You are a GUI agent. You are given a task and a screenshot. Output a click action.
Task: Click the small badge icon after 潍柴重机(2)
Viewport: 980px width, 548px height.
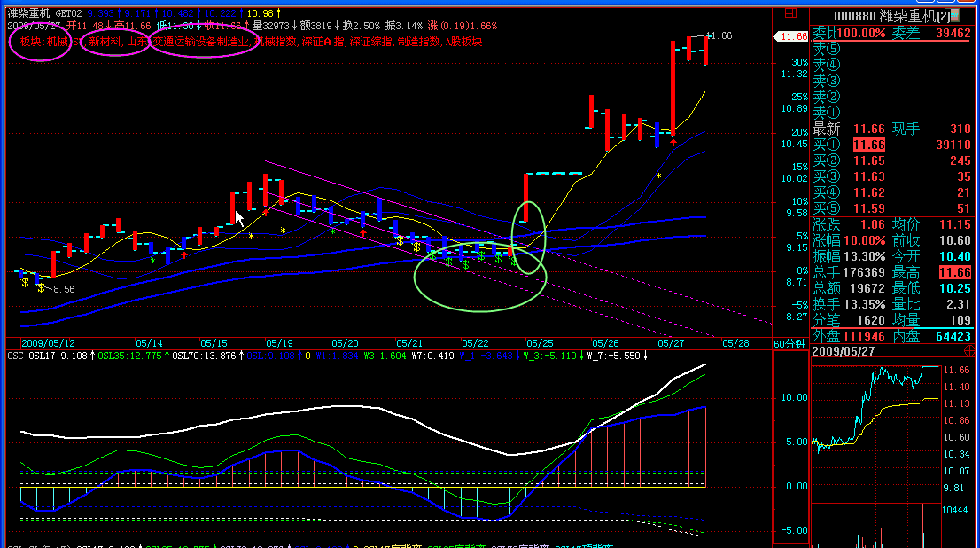pos(955,16)
